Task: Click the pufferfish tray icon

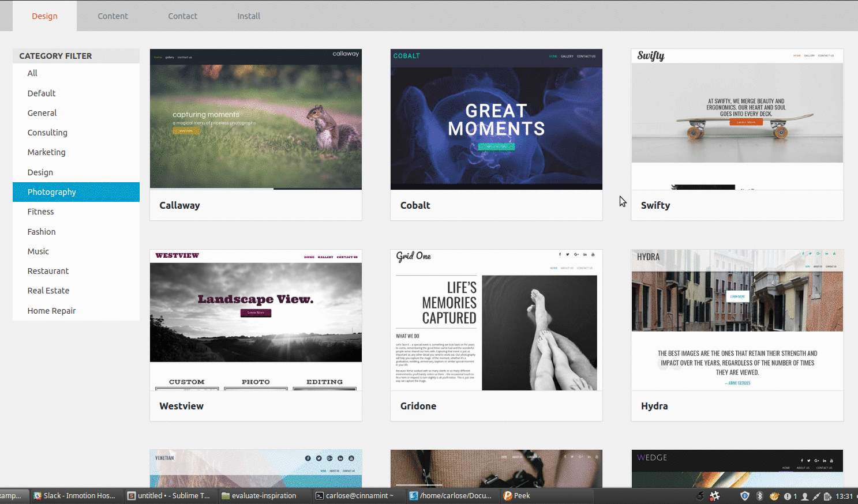Action: 774,496
